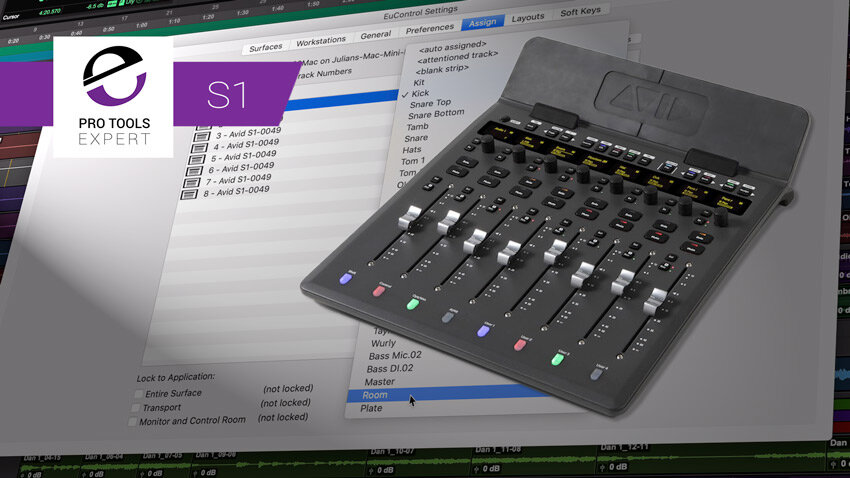Click "(not locked)" next to Transport
This screenshot has height=478, width=850.
[285, 403]
